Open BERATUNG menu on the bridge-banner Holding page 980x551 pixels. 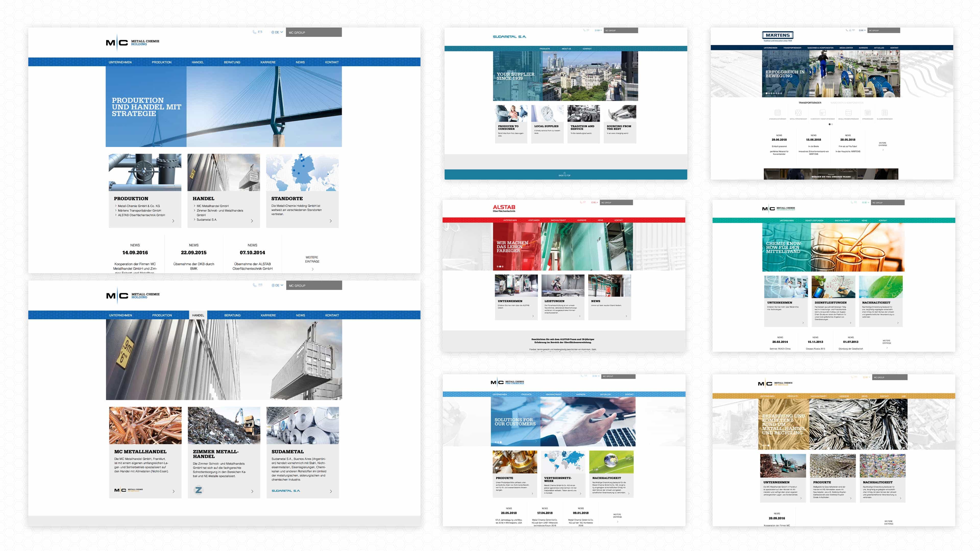(x=232, y=62)
